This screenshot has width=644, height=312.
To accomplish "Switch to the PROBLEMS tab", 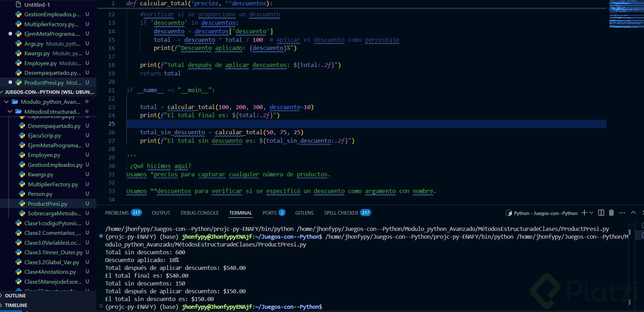I will pyautogui.click(x=117, y=213).
